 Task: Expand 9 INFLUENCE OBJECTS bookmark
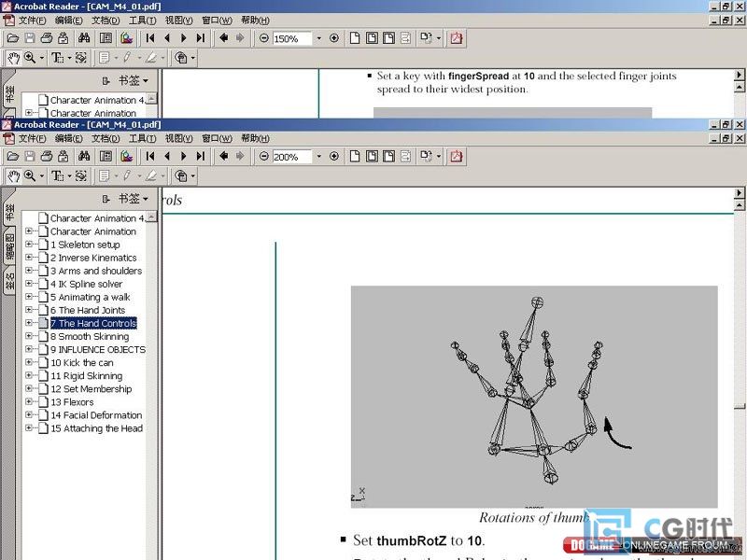29,349
